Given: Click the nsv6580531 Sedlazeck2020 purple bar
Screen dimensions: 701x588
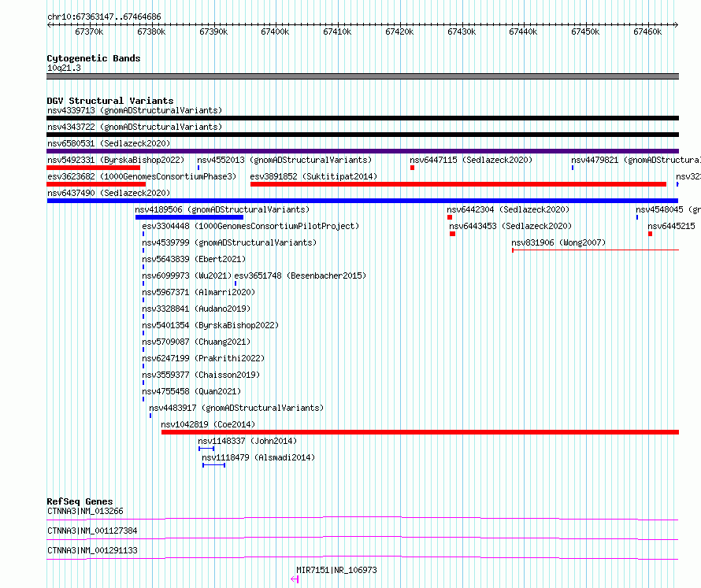Looking at the screenshot, I should [x=362, y=151].
